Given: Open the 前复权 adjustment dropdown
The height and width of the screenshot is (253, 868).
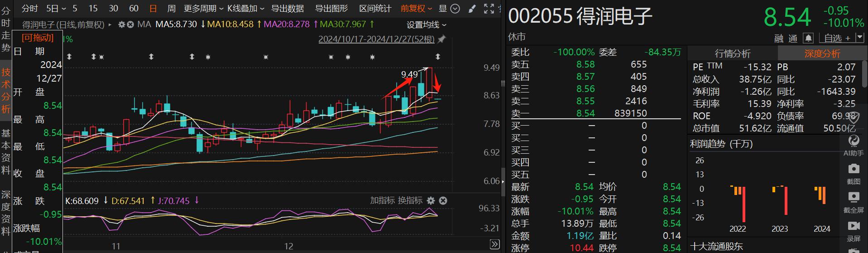Looking at the screenshot, I should (x=416, y=9).
